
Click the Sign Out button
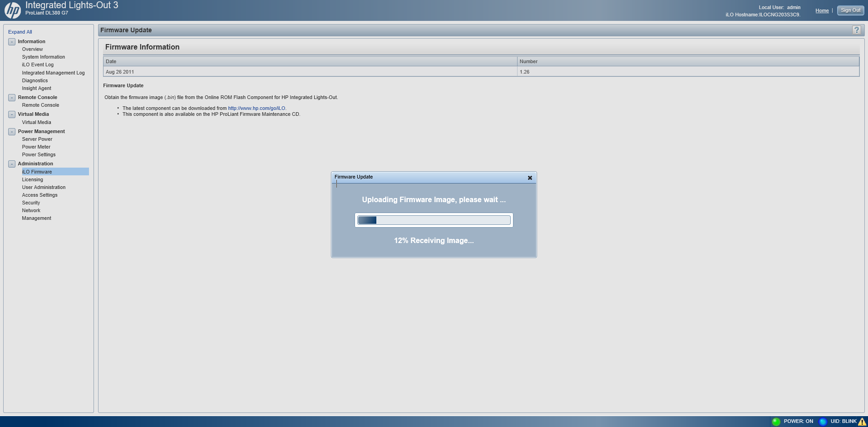pos(850,10)
